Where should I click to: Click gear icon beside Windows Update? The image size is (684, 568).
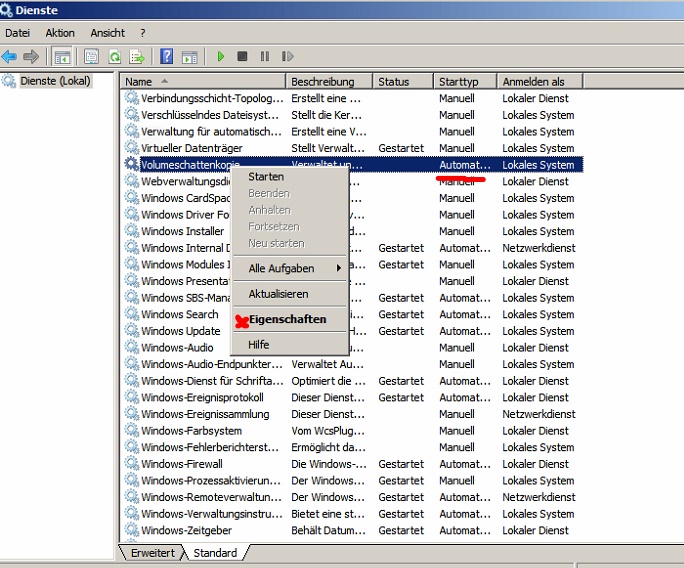[x=131, y=330]
